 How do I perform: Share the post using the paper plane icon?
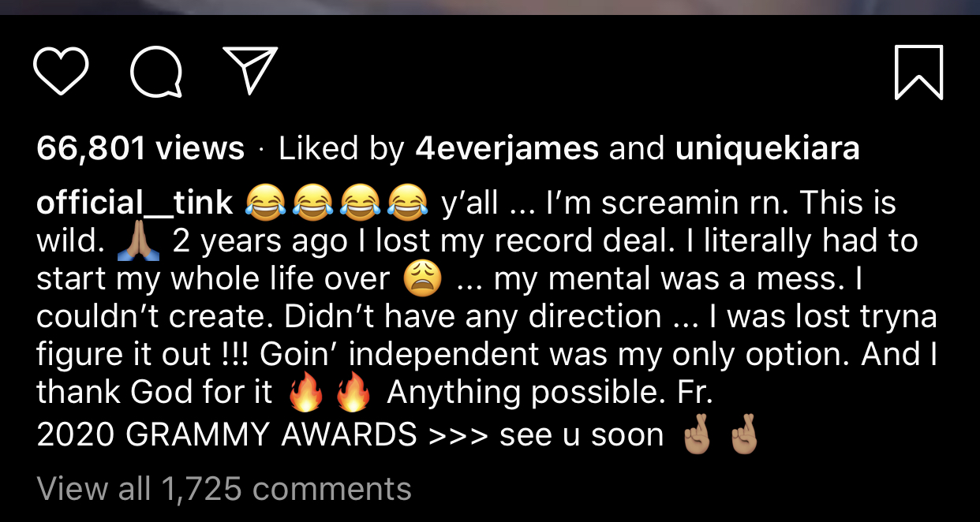click(x=250, y=70)
